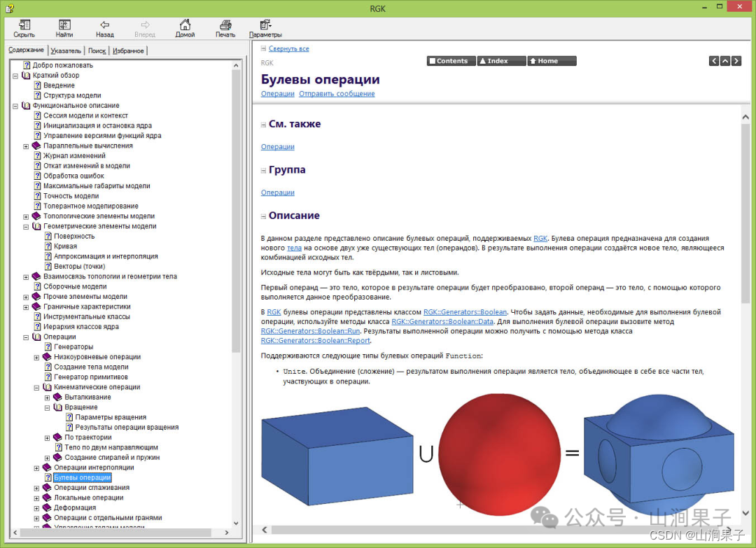
Task: Click the book icon of Деформация
Action: (x=48, y=507)
